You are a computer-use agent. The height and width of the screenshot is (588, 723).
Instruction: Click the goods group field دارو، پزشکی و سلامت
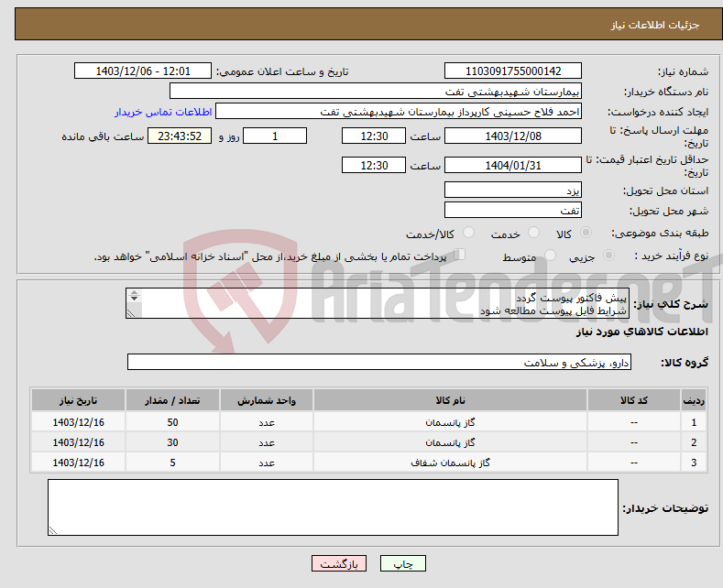[x=379, y=362]
